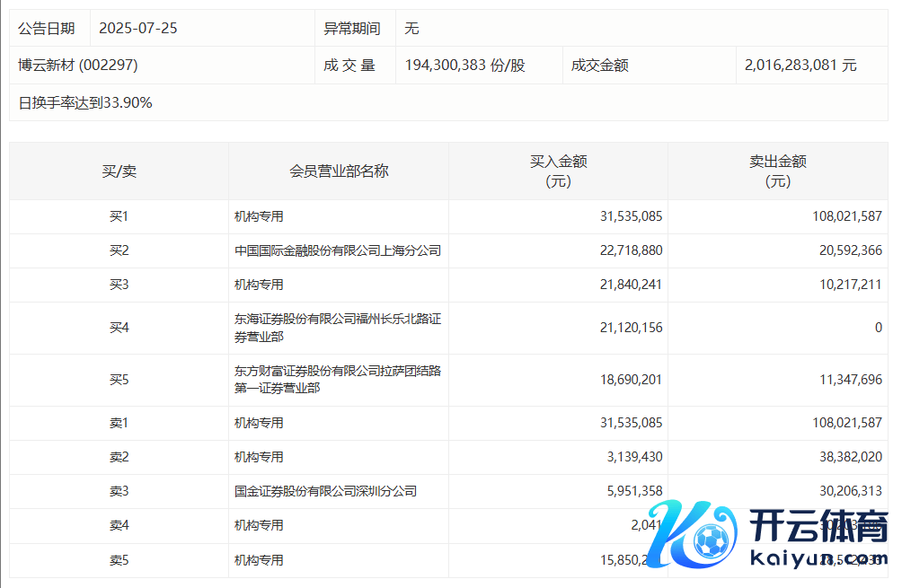Screen dimensions: 902x588
Task: Click 机构专用 in the 卖2 row
Action: (x=259, y=457)
